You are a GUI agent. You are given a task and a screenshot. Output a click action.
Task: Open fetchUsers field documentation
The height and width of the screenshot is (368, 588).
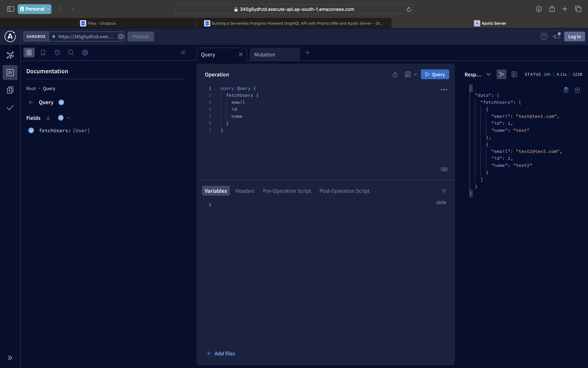(x=64, y=130)
